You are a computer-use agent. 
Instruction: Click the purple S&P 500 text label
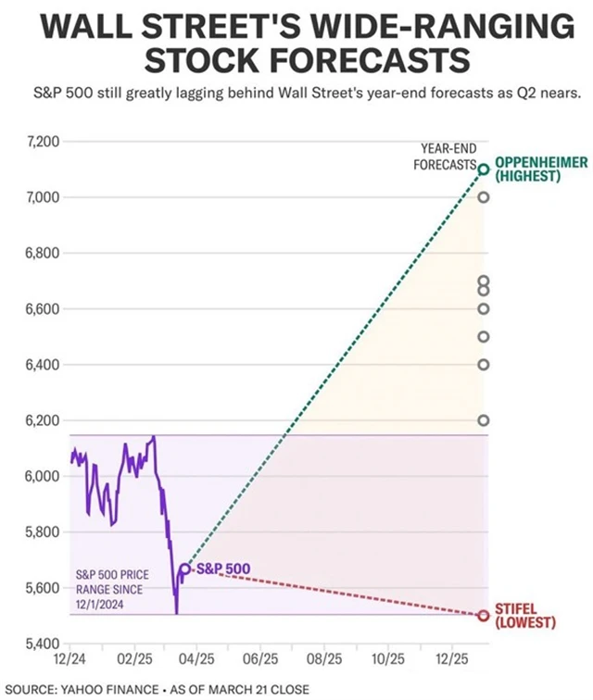pos(222,569)
